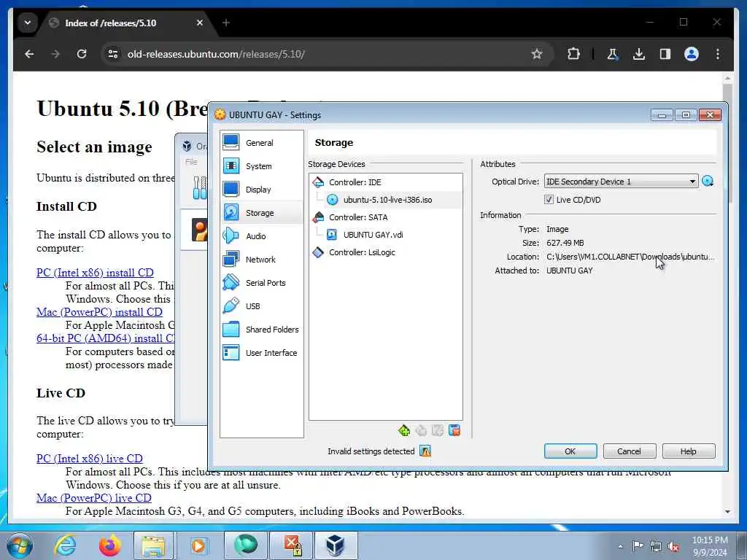Reload the Chrome page
This screenshot has width=747, height=560.
click(x=82, y=54)
